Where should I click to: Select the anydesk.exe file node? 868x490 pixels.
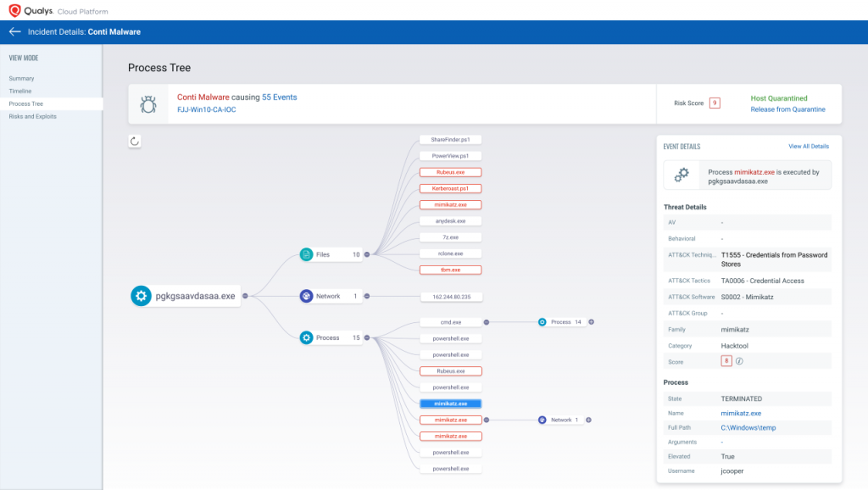pyautogui.click(x=451, y=221)
